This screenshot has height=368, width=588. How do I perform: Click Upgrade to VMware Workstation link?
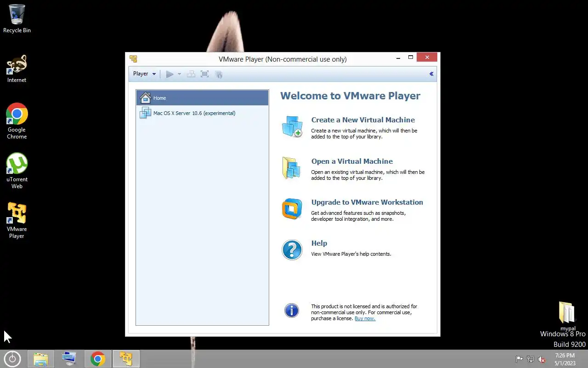point(367,202)
